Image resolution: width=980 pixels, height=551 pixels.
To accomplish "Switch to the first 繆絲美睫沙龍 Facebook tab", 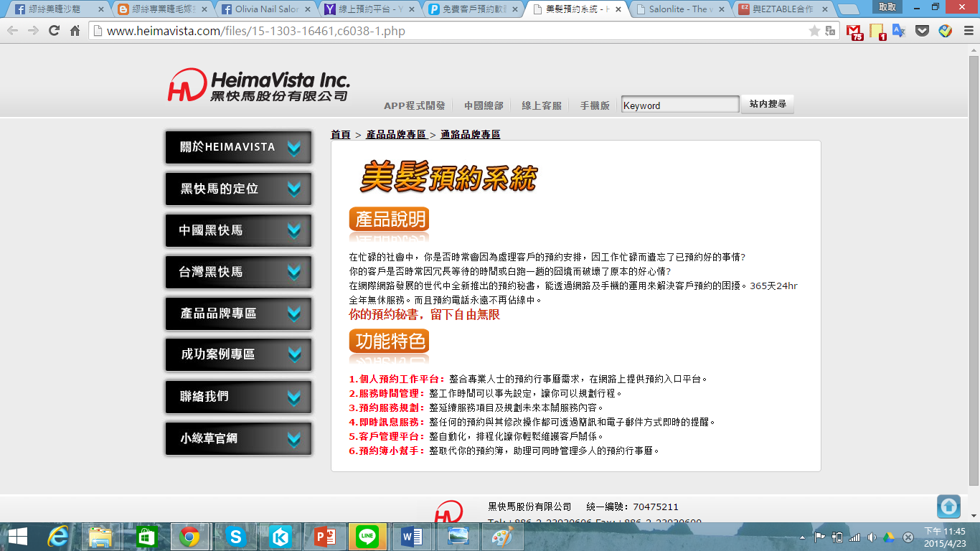I will pyautogui.click(x=57, y=9).
